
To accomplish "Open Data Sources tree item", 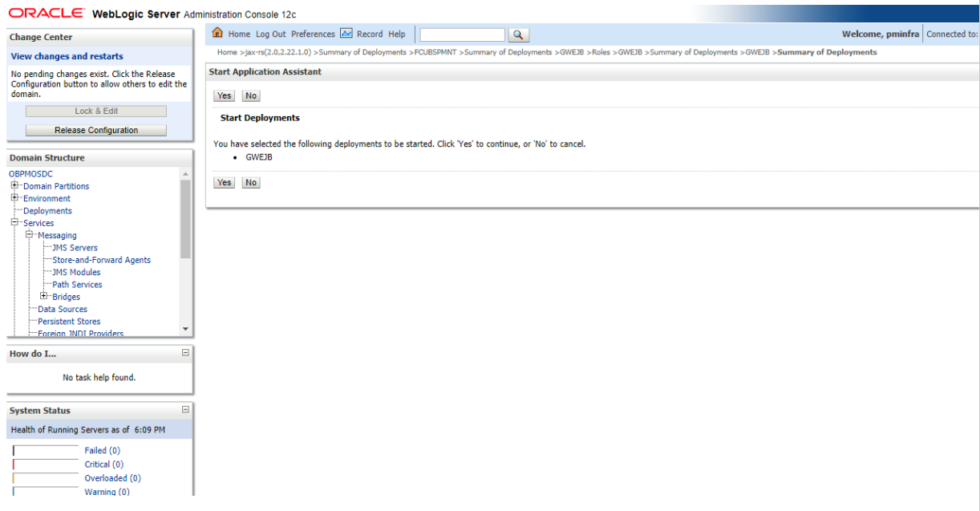I will (63, 309).
